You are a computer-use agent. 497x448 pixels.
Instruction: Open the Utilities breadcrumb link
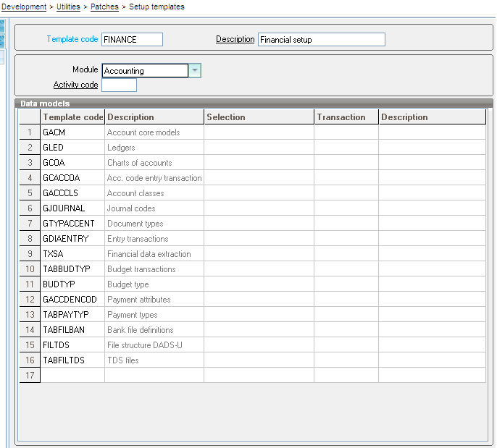point(68,7)
